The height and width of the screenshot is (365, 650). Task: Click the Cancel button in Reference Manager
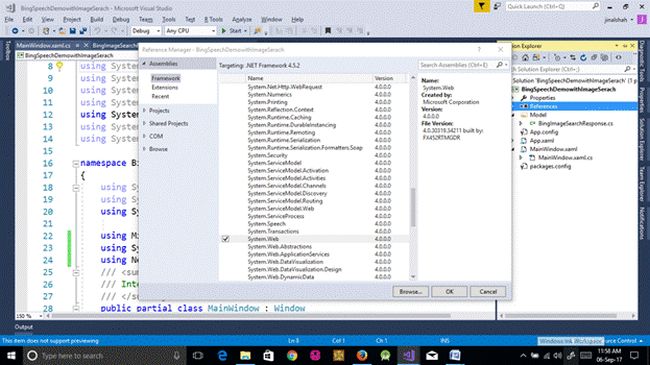(488, 292)
